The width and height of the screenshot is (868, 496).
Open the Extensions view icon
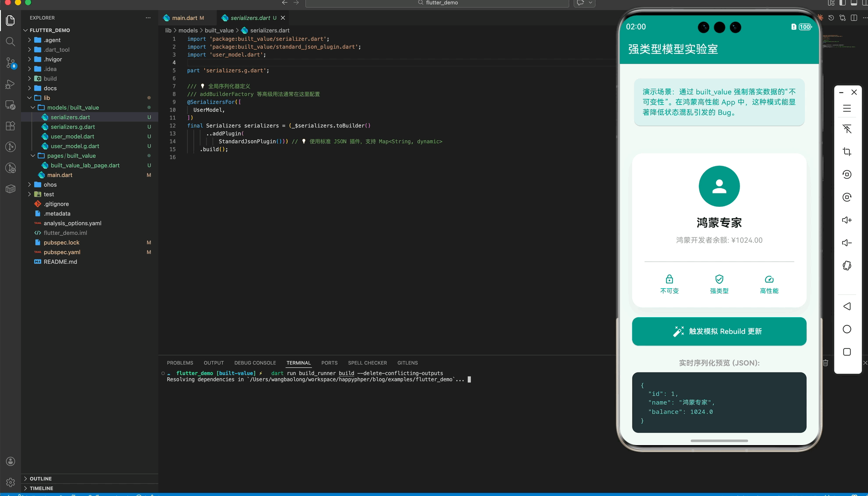(11, 126)
